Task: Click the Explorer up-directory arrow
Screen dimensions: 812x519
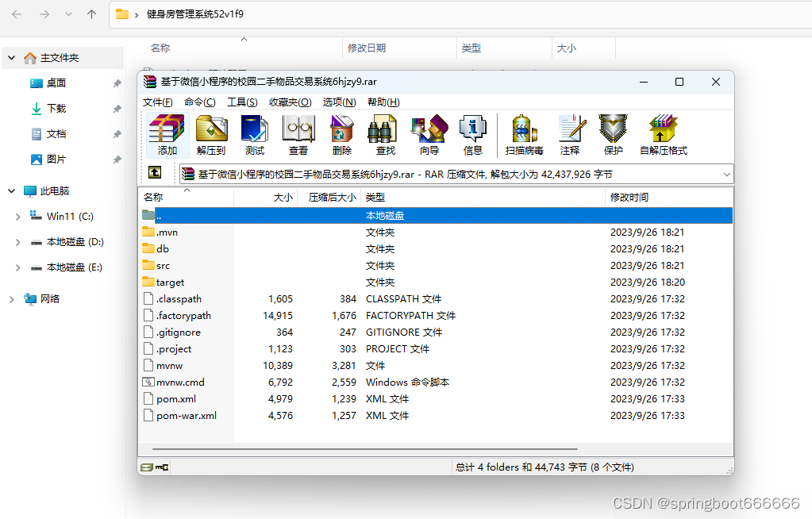Action: pyautogui.click(x=91, y=14)
